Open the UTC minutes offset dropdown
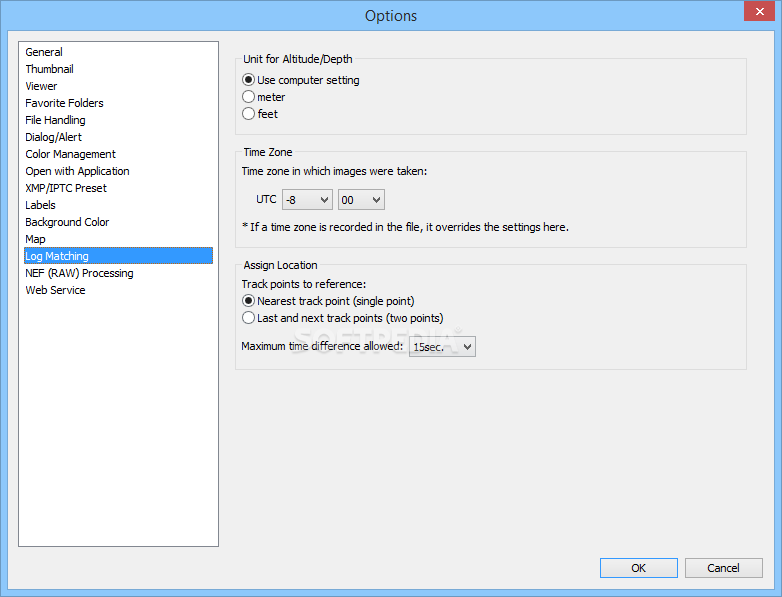This screenshot has height=597, width=782. 361,199
